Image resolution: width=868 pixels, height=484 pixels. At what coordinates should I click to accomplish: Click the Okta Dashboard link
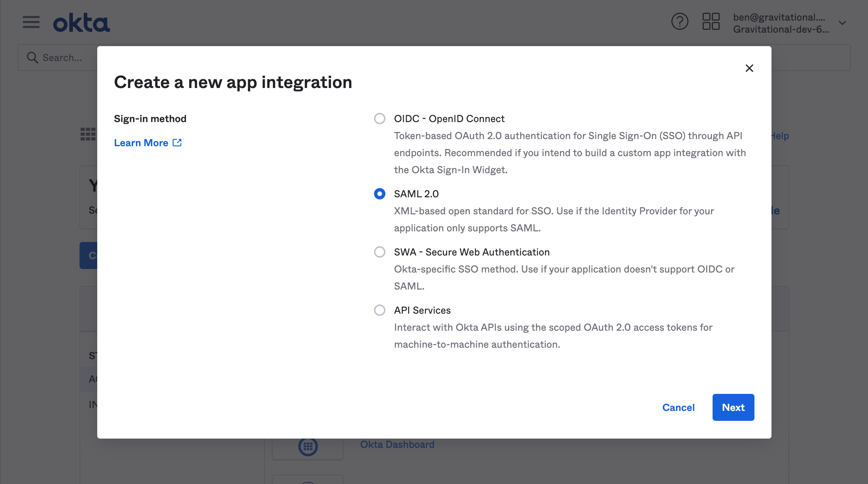click(397, 444)
